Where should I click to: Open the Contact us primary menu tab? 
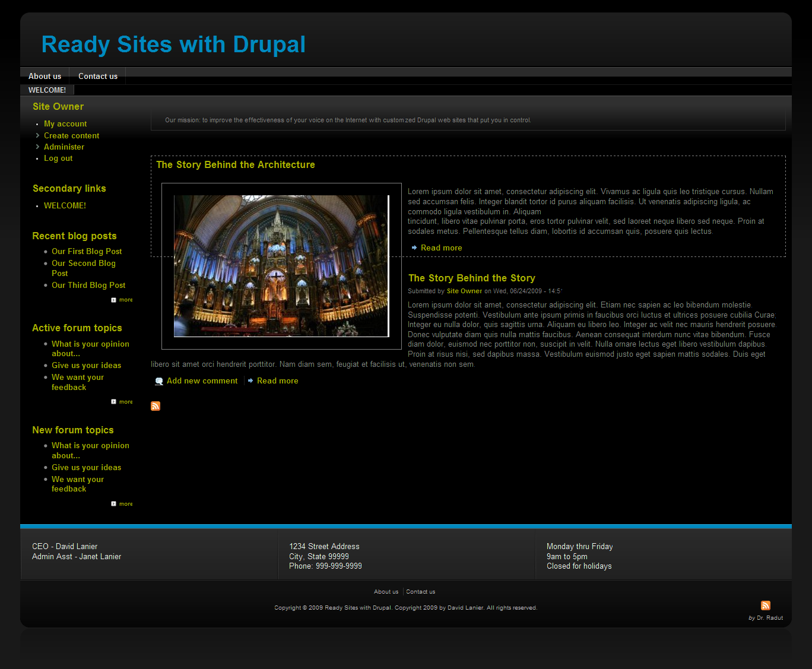(x=98, y=76)
